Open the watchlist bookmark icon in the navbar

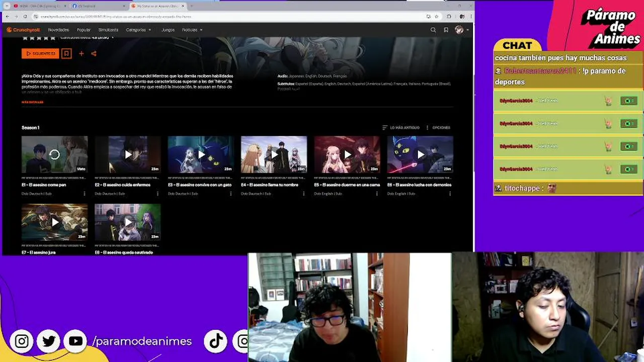point(446,30)
